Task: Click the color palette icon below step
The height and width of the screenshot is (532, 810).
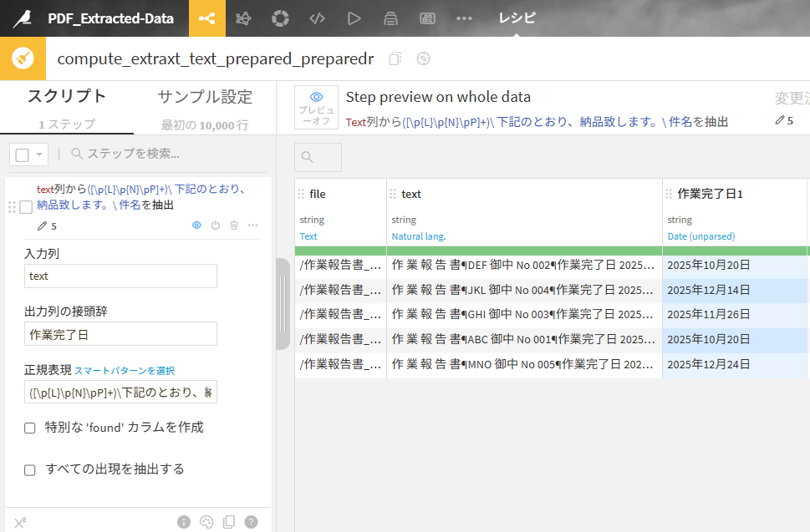Action: (x=206, y=522)
